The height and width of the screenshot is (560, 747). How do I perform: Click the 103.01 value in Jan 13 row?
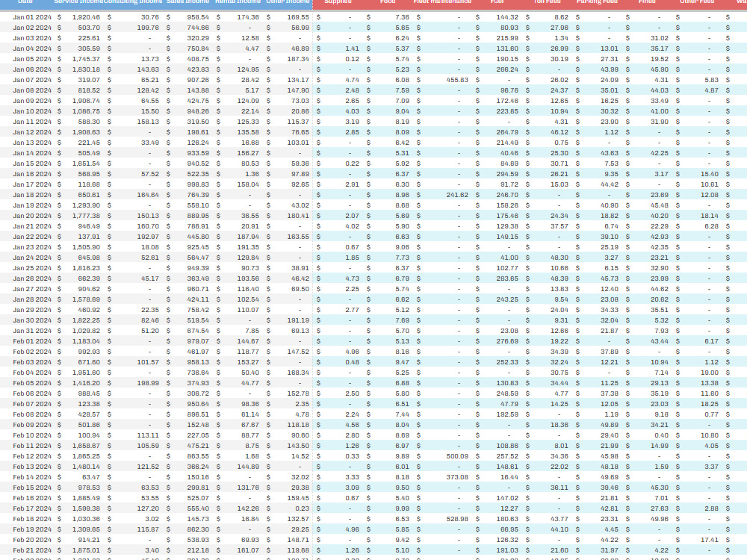pos(298,143)
